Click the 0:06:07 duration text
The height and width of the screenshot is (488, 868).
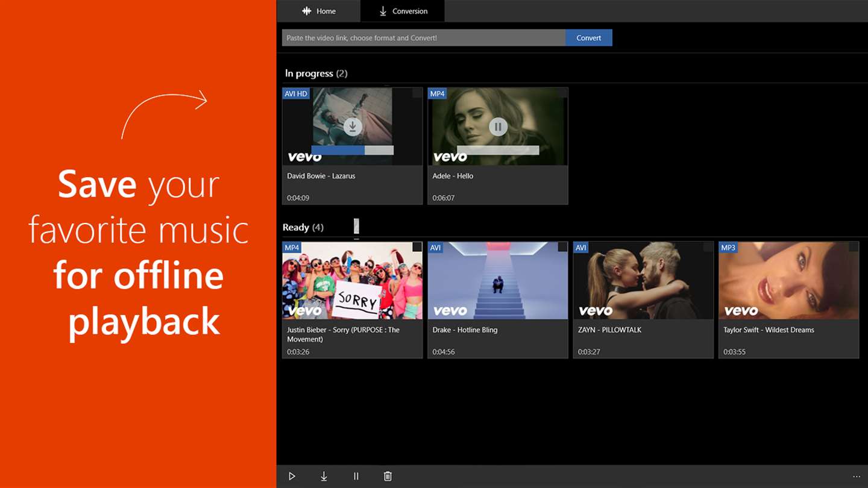[x=443, y=198]
